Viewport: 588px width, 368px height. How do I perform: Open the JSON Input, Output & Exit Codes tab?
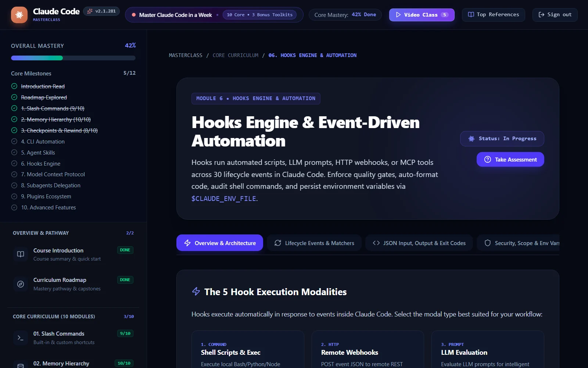click(x=419, y=243)
